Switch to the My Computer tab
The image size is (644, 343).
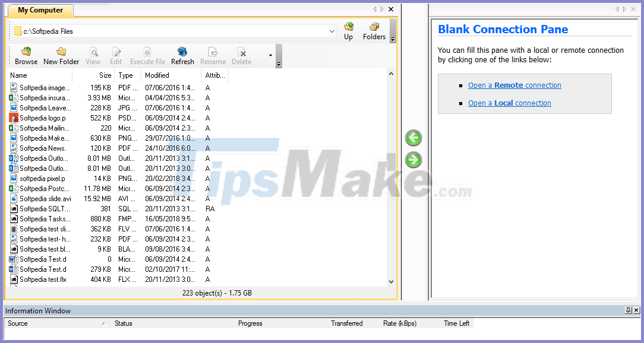tap(40, 10)
